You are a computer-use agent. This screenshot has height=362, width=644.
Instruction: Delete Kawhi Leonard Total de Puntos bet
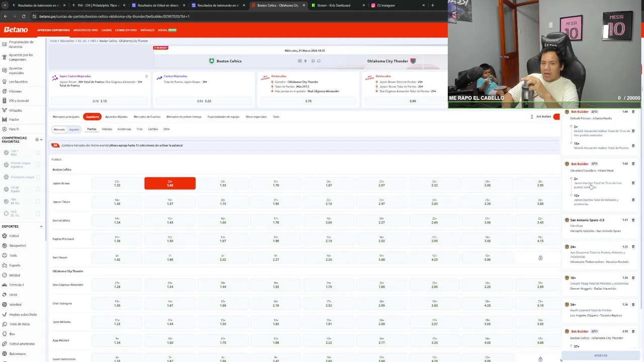[x=633, y=304]
